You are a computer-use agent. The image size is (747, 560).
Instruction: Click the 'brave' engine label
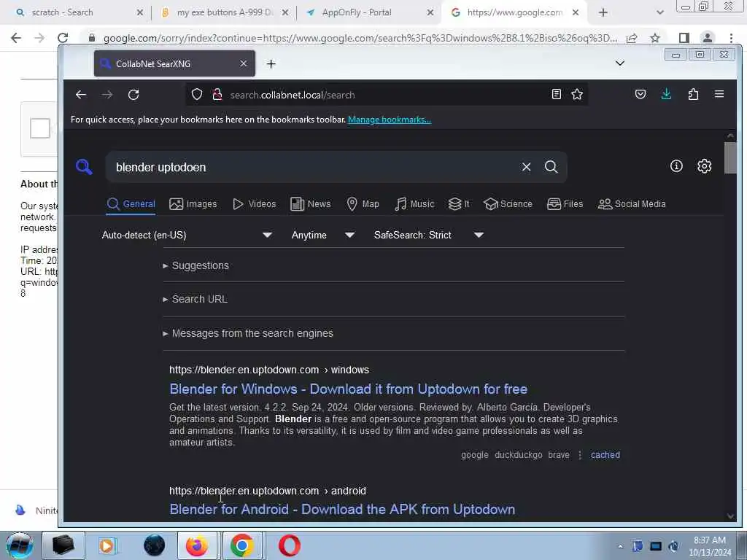(x=559, y=455)
